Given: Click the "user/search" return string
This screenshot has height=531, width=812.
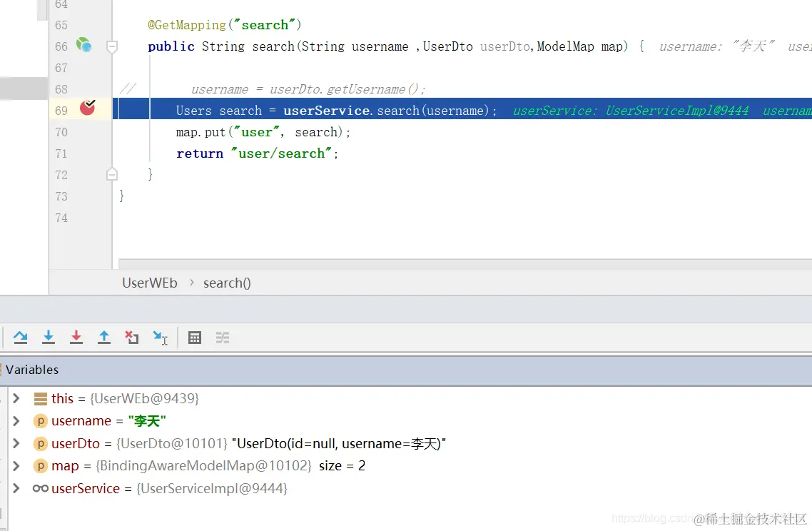Looking at the screenshot, I should [x=281, y=153].
